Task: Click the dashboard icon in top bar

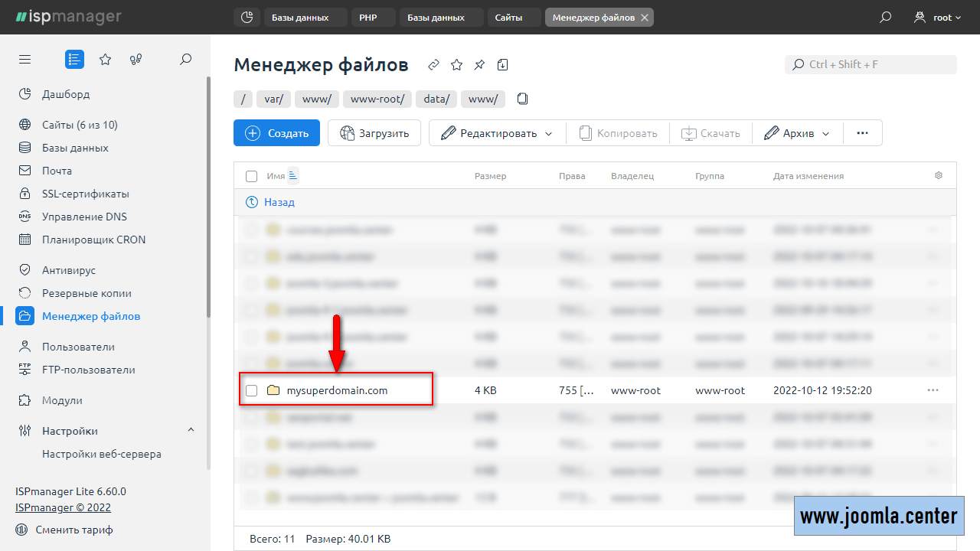Action: [x=247, y=17]
